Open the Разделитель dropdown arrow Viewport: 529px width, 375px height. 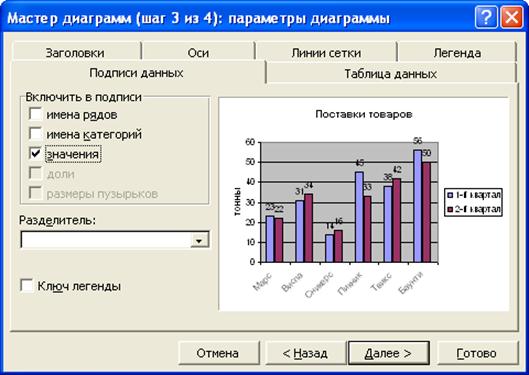(199, 240)
